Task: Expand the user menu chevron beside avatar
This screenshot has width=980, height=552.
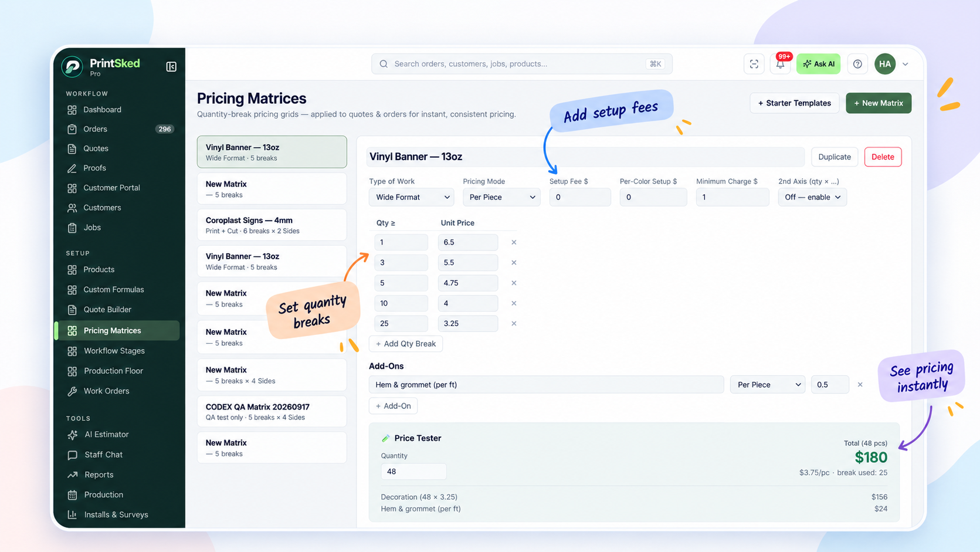Action: pyautogui.click(x=906, y=64)
